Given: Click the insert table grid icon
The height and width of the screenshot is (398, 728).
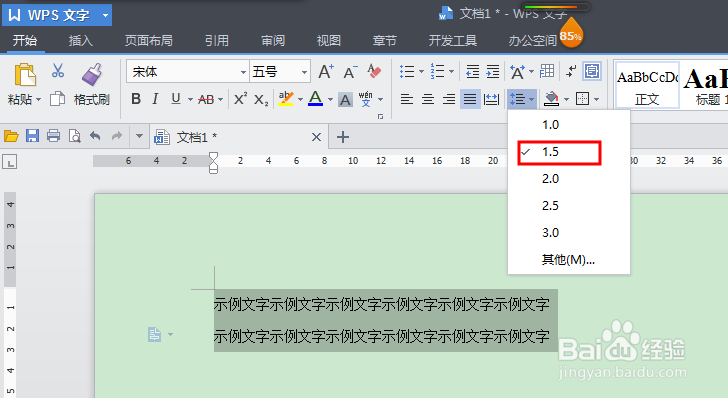Looking at the screenshot, I should click(x=547, y=71).
